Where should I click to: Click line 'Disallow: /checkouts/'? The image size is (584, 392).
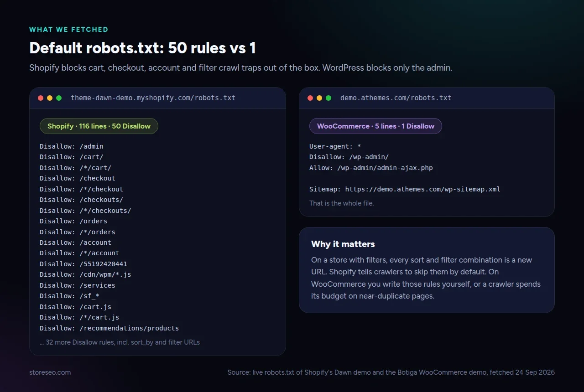point(82,200)
